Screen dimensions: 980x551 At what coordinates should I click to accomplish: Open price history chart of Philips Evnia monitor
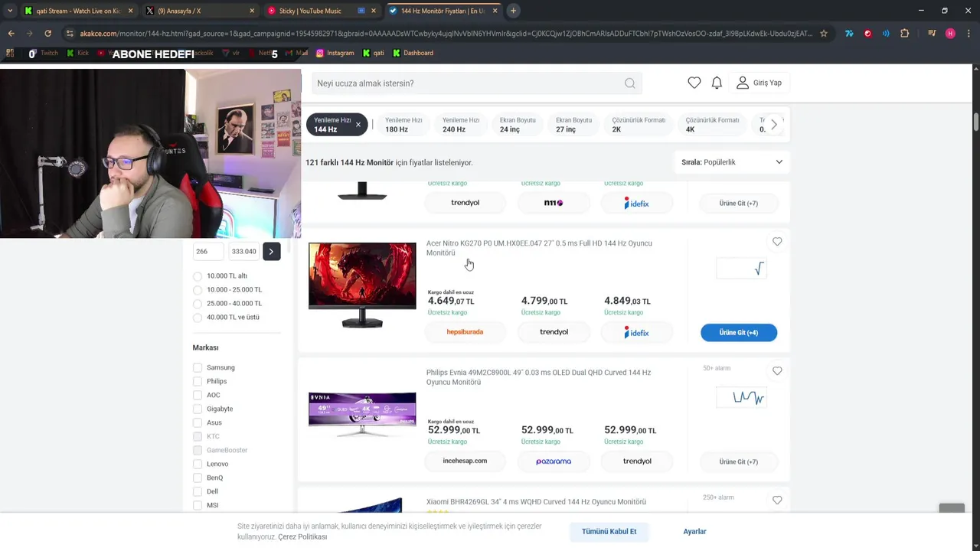click(740, 397)
